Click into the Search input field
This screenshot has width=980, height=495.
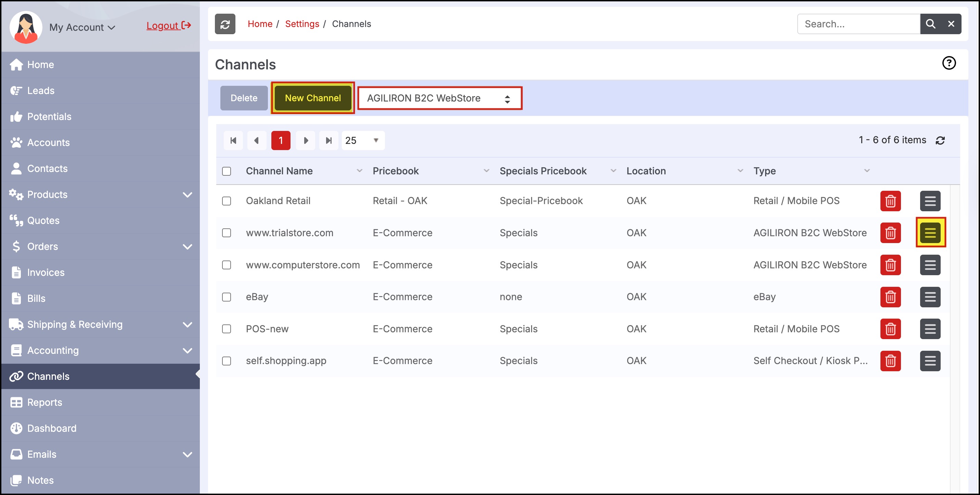[x=858, y=24]
